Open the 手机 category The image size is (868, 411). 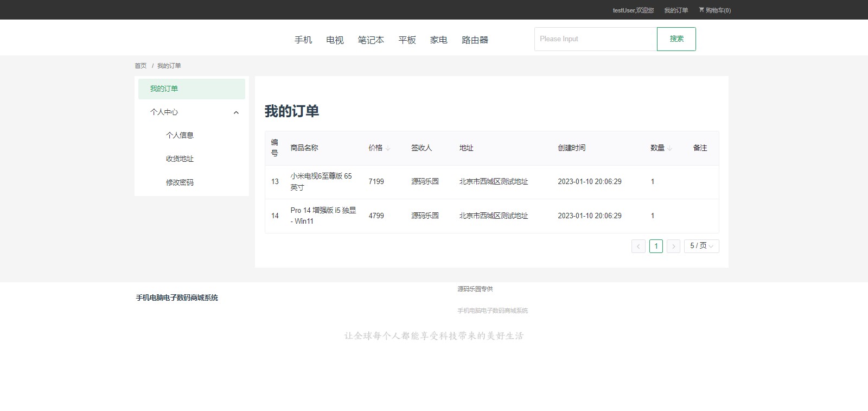(x=303, y=40)
